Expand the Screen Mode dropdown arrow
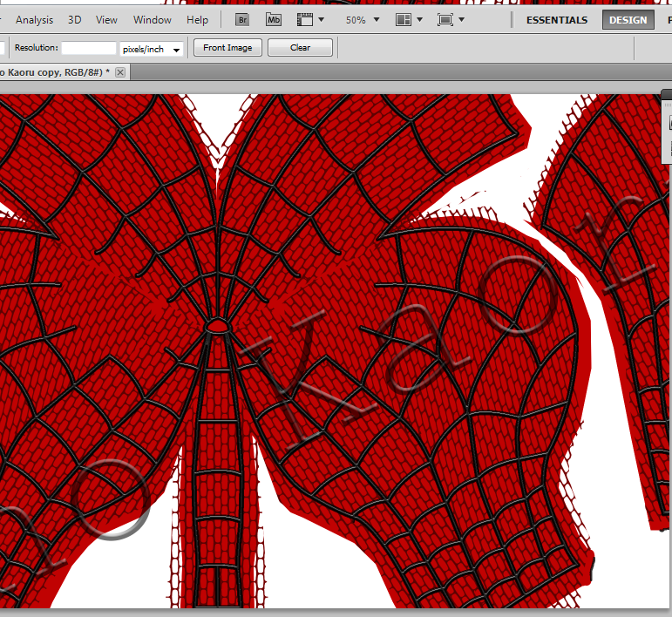Screen dimensions: 672x617 pos(462,20)
